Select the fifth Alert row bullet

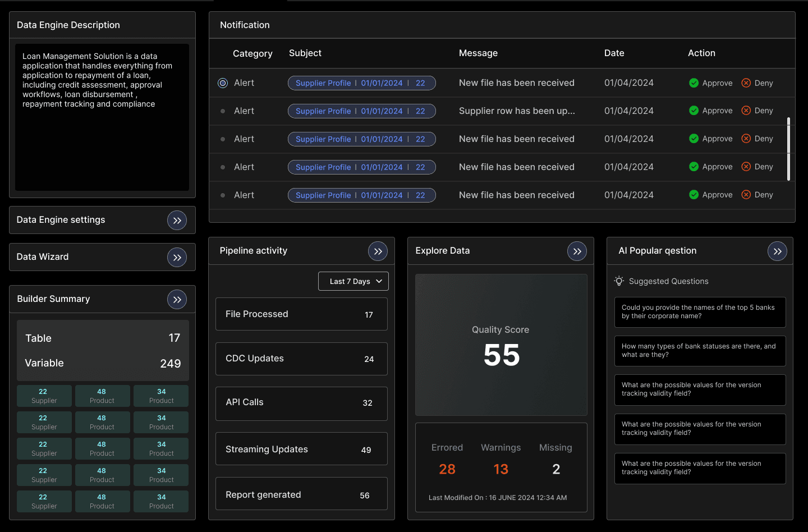click(x=223, y=195)
